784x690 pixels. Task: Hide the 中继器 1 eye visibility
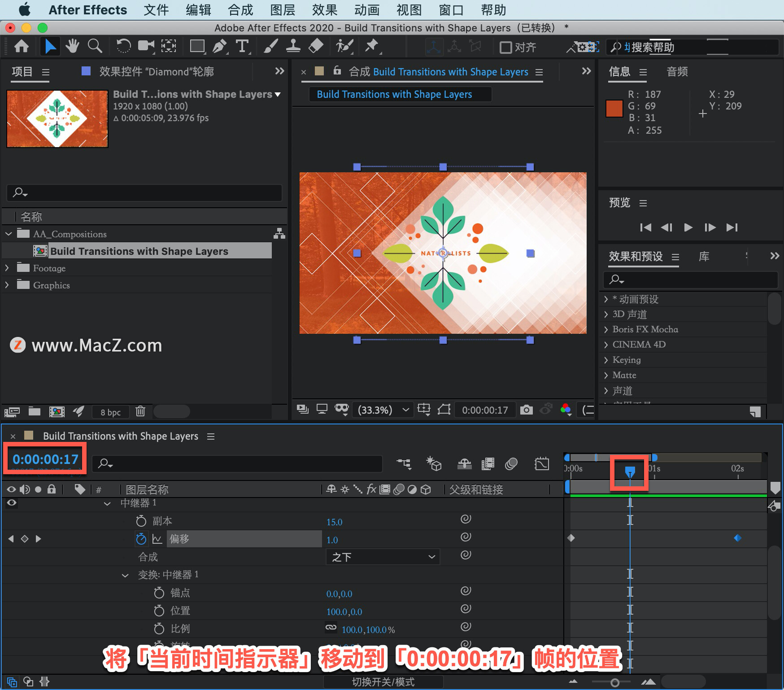coord(12,503)
